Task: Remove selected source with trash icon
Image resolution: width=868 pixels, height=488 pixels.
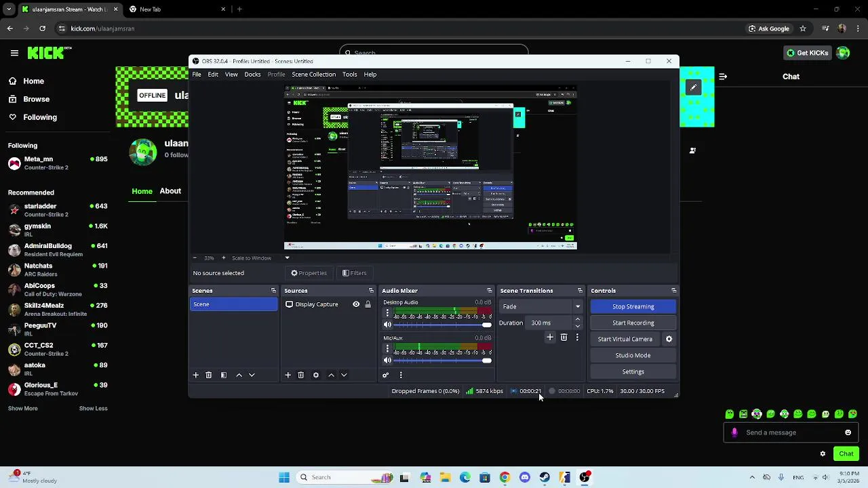Action: [301, 375]
